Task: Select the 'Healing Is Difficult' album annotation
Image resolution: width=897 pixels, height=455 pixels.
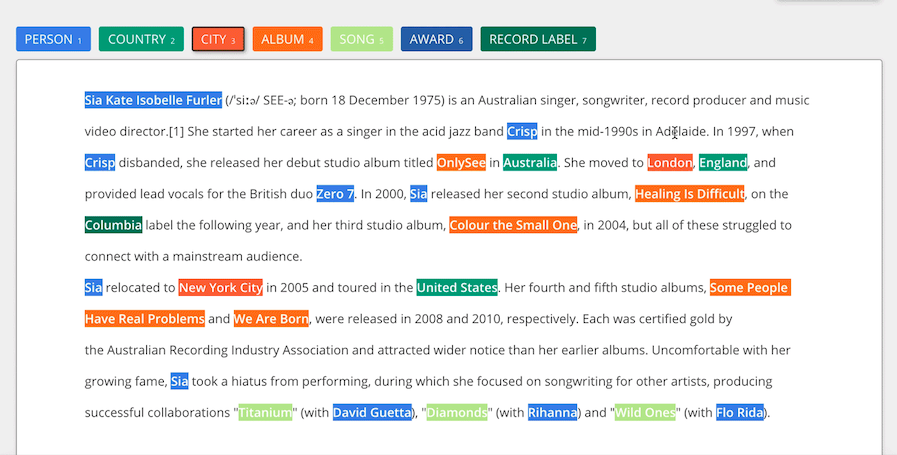Action: point(690,194)
